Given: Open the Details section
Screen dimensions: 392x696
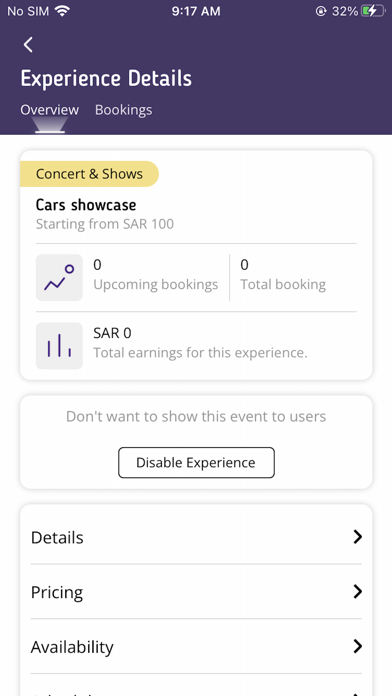Looking at the screenshot, I should 196,537.
